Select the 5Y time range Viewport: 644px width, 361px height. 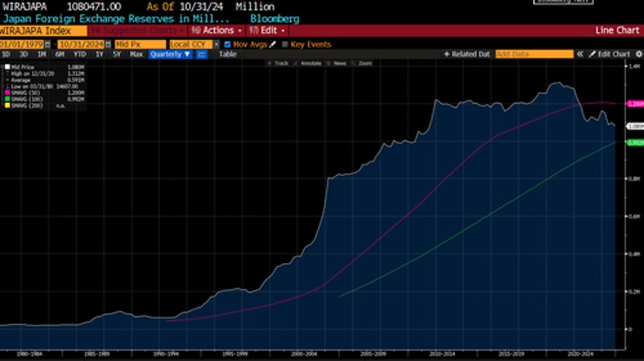tap(116, 55)
